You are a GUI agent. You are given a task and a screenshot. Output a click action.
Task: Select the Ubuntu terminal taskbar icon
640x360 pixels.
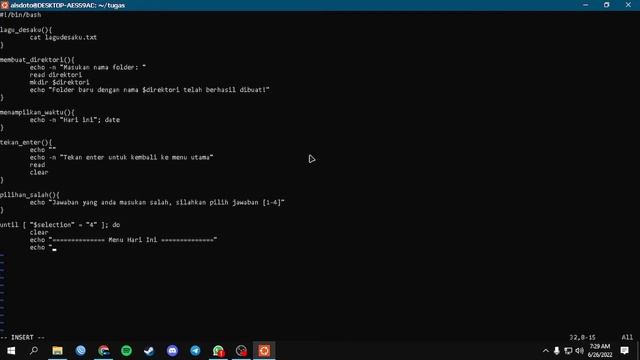[264, 351]
